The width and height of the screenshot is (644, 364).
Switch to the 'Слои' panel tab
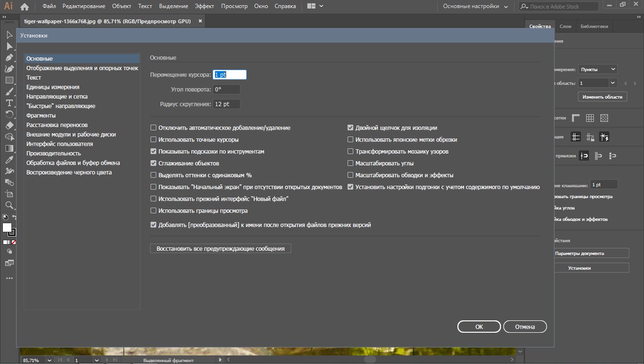coord(565,27)
